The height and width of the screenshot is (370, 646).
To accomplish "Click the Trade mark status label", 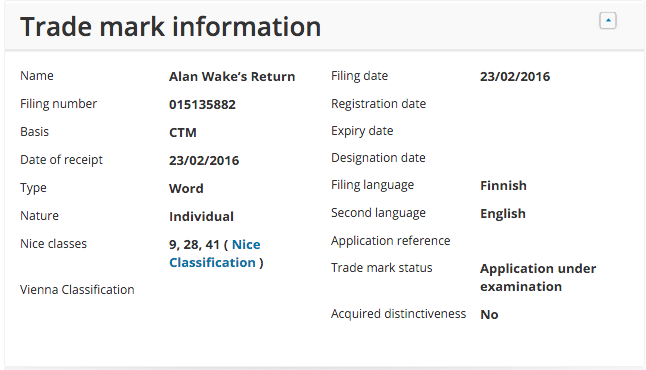I will click(x=382, y=268).
